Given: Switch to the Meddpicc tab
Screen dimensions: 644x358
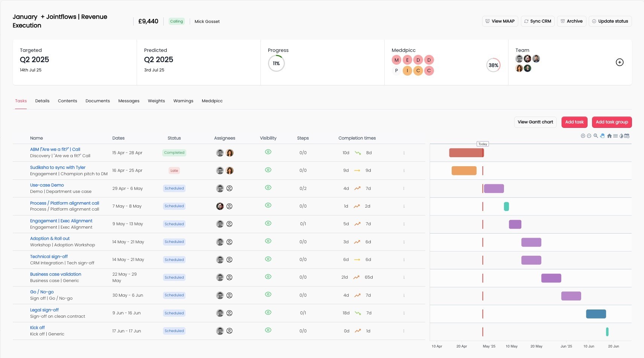Looking at the screenshot, I should point(212,101).
